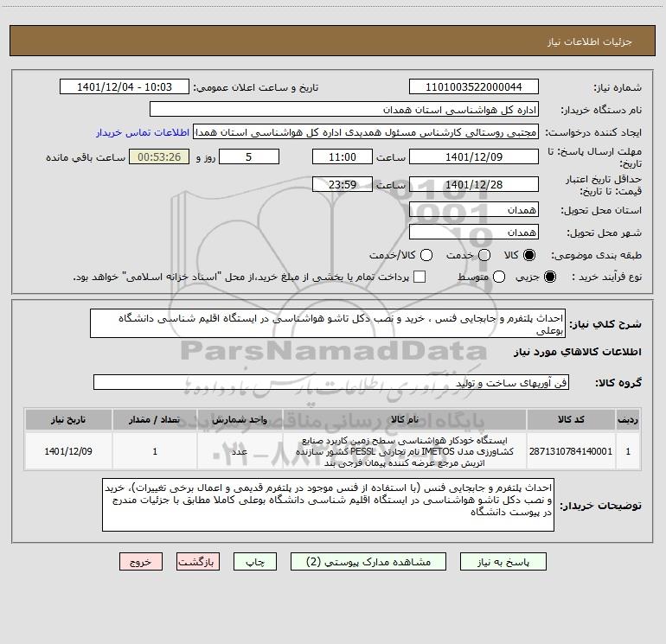Click the validity time field 23:59

click(x=343, y=184)
